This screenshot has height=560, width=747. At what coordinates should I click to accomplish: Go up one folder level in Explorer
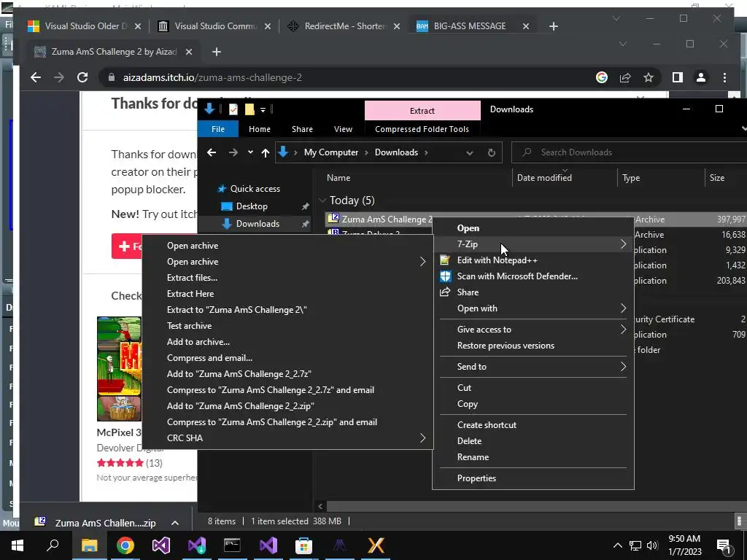tap(266, 152)
